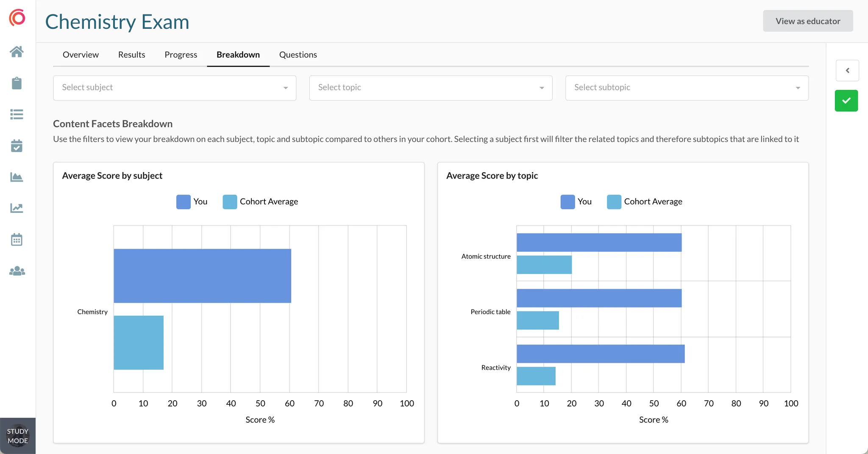Open the Select subject dropdown
The height and width of the screenshot is (454, 868).
tap(175, 88)
